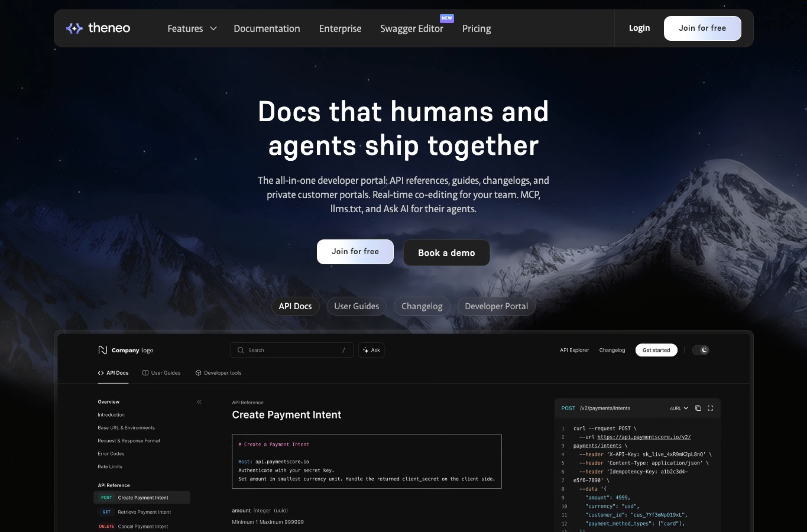Open Documentation in the top navigation
Screen dimensions: 807x532
point(267,28)
